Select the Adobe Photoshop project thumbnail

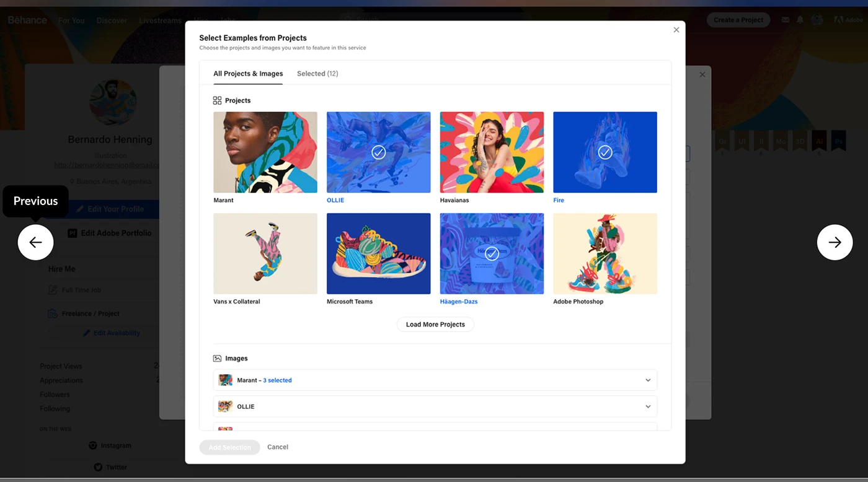pos(604,253)
